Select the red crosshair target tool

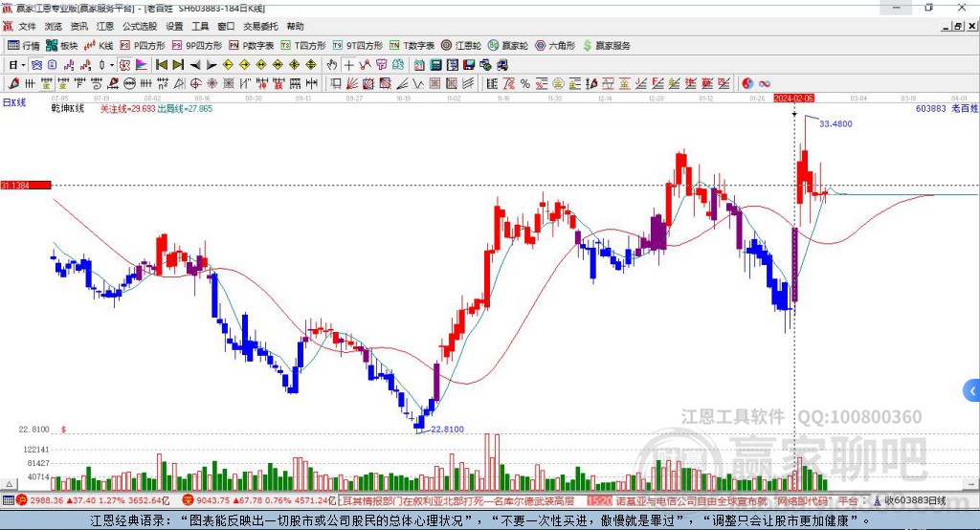click(x=195, y=83)
